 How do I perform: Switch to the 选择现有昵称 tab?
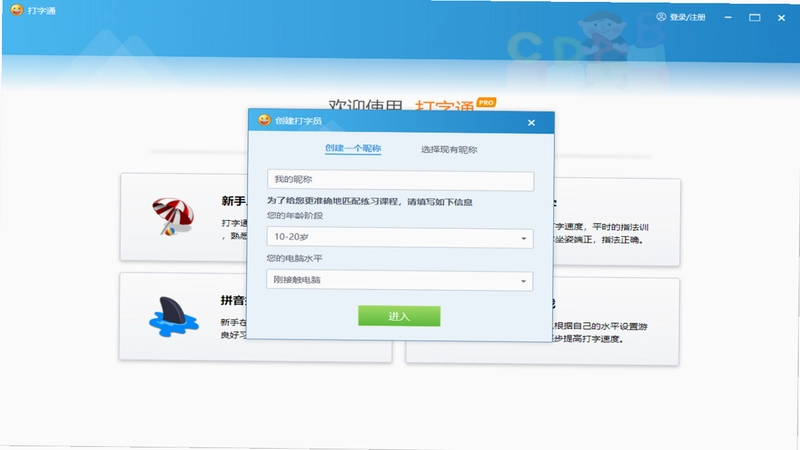(449, 149)
